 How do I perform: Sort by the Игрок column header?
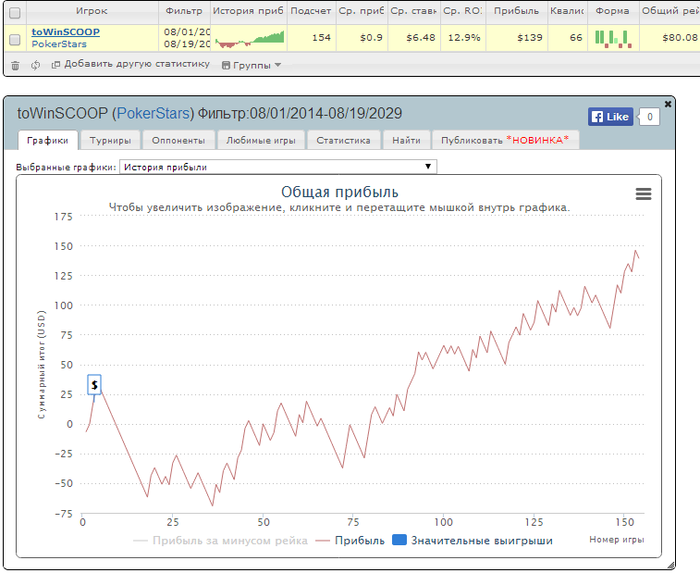click(x=92, y=11)
